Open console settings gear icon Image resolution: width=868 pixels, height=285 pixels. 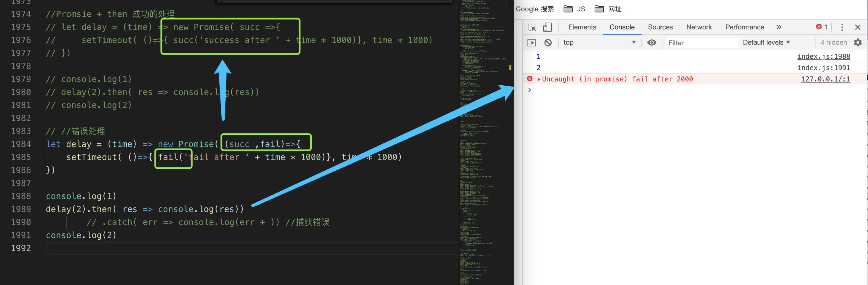coord(858,43)
